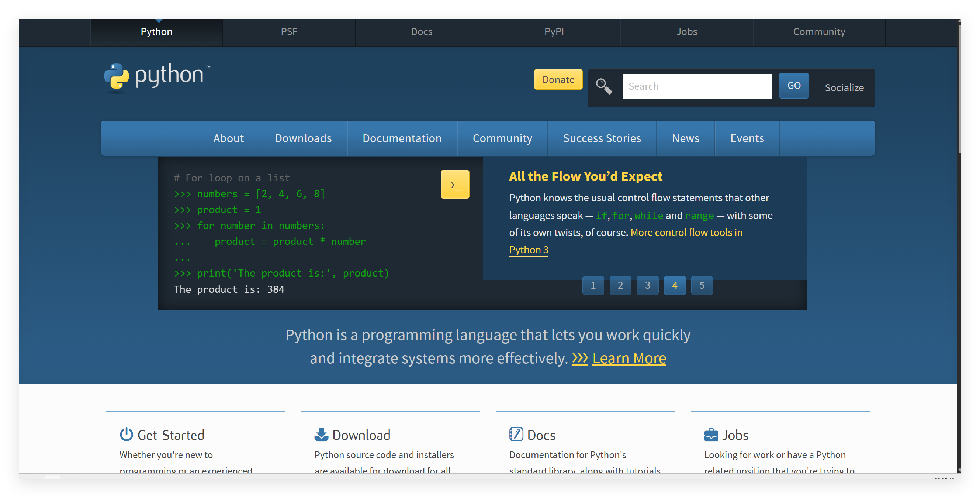Image resolution: width=980 pixels, height=498 pixels.
Task: Click the Donate button
Action: click(x=558, y=80)
